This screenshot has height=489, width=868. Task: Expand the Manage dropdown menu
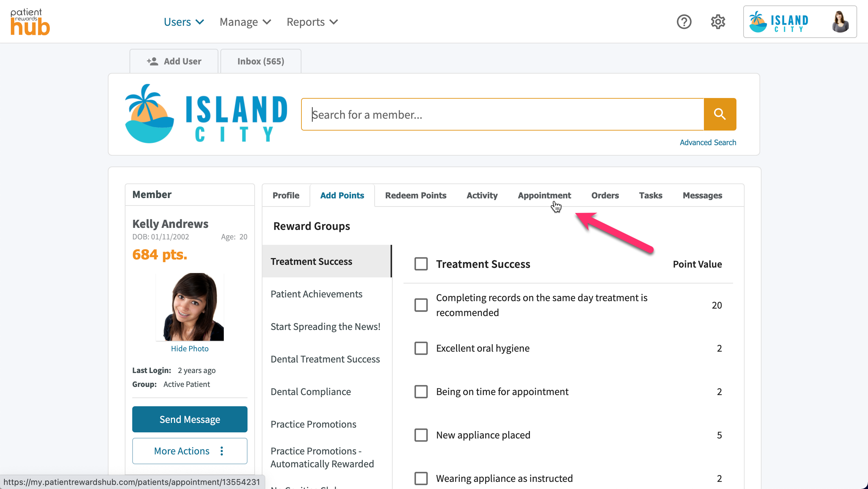click(245, 22)
